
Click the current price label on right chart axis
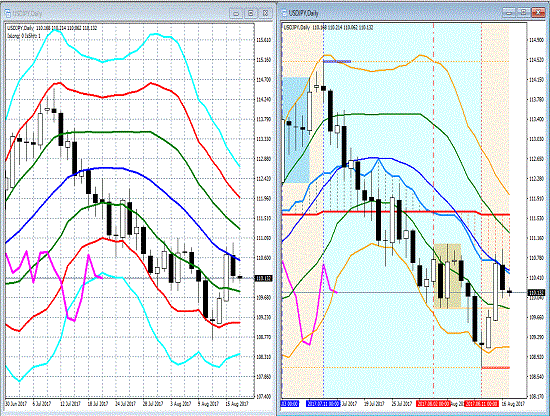[x=536, y=292]
